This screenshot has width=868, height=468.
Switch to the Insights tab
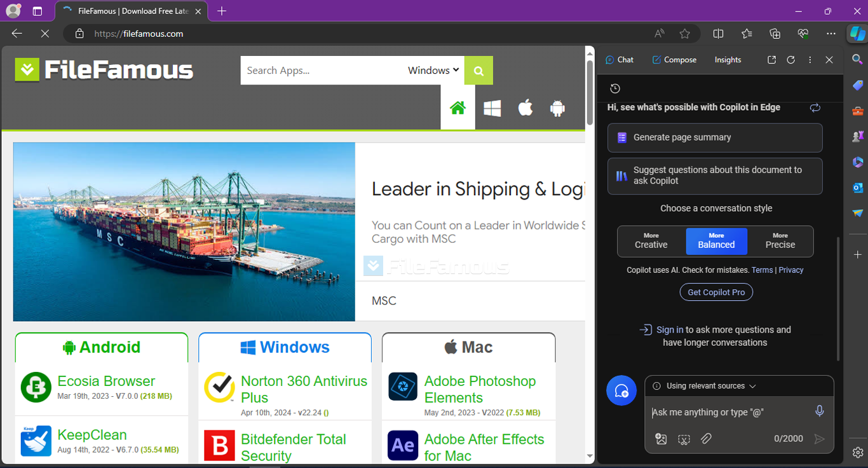[x=728, y=60]
